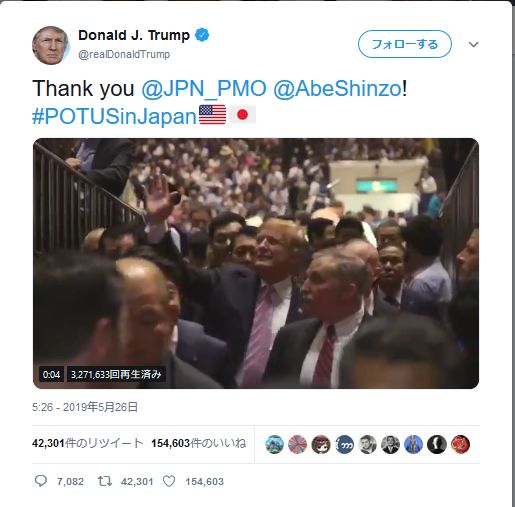Play the embedded tweet video
Screen dimensions: 515x507
[256, 263]
